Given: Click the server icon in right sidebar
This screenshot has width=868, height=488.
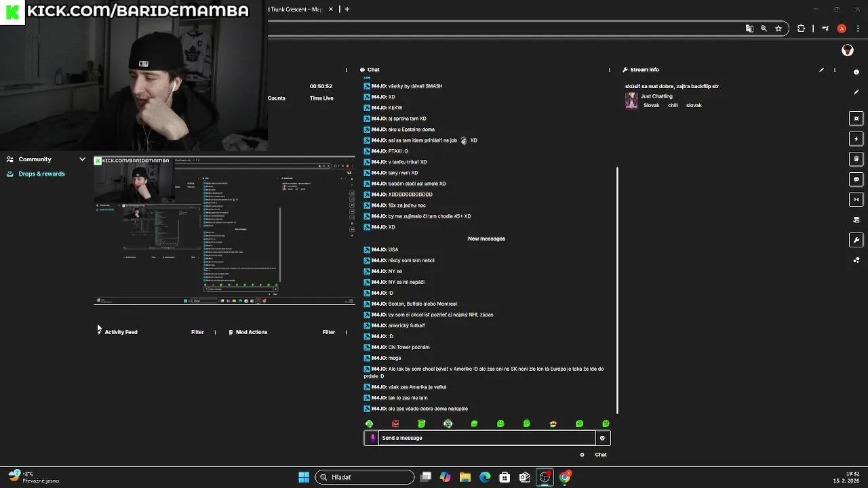Looking at the screenshot, I should coord(856,220).
